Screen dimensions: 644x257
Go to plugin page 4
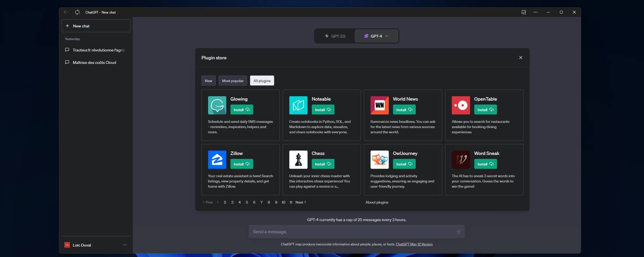[239, 202]
